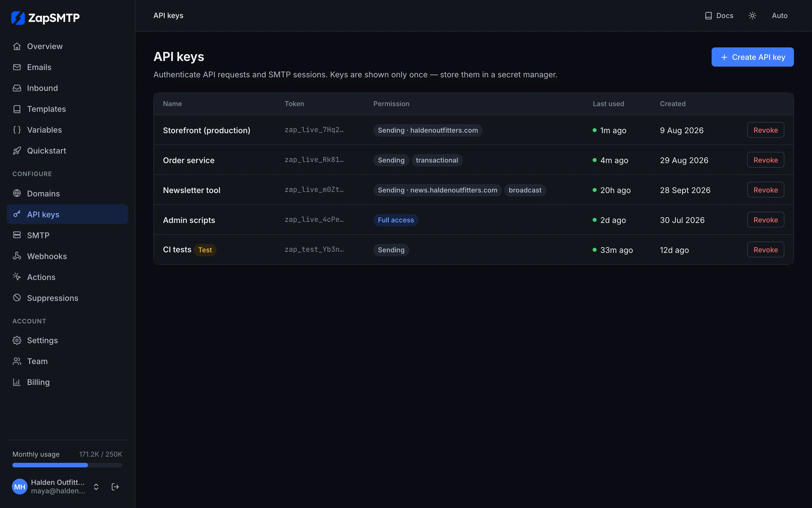
Task: Open the Overview home icon
Action: click(x=17, y=46)
